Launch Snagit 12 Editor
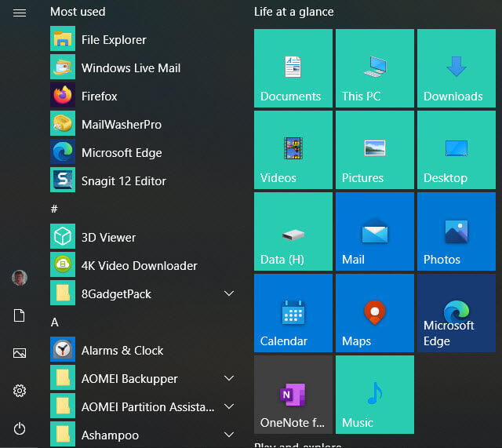Screen dimensions: 502x448 pyautogui.click(x=144, y=180)
